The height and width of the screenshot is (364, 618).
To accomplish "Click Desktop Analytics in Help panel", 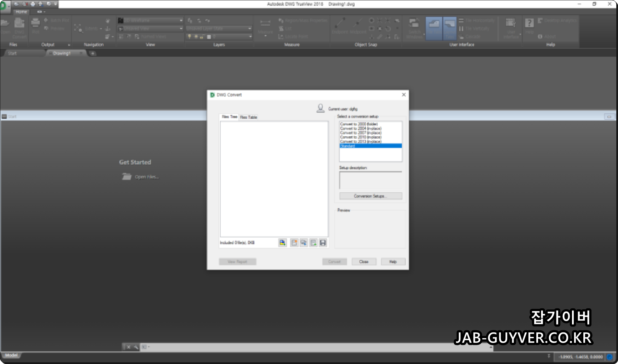I will (x=558, y=21).
